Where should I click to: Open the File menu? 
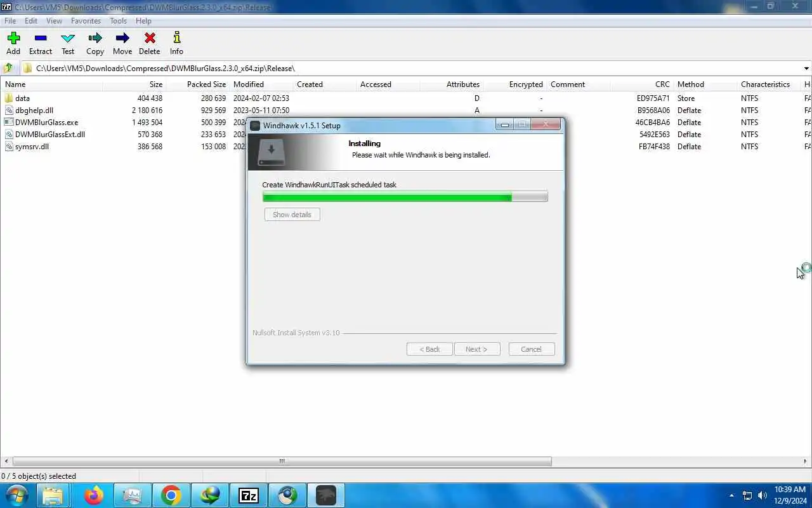pyautogui.click(x=10, y=21)
